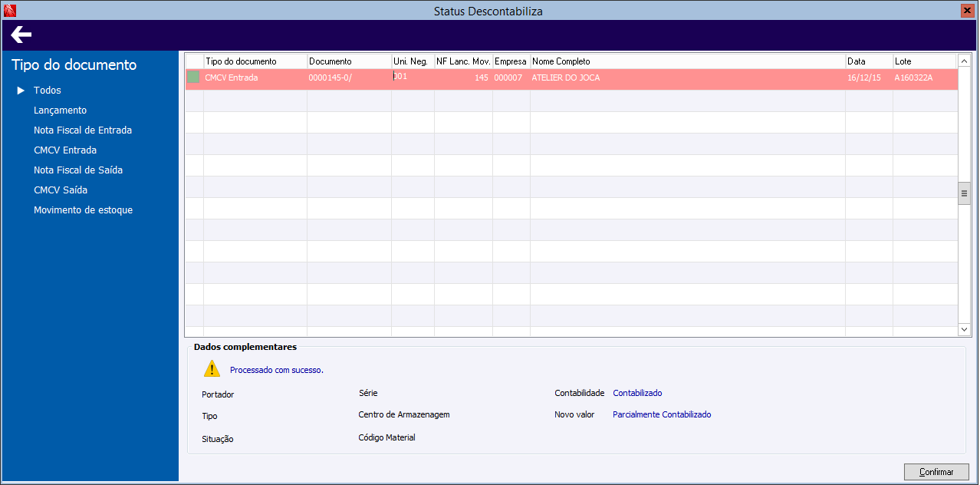980x485 pixels.
Task: Click 'ATELIER DO JOCA' cell
Action: click(688, 78)
